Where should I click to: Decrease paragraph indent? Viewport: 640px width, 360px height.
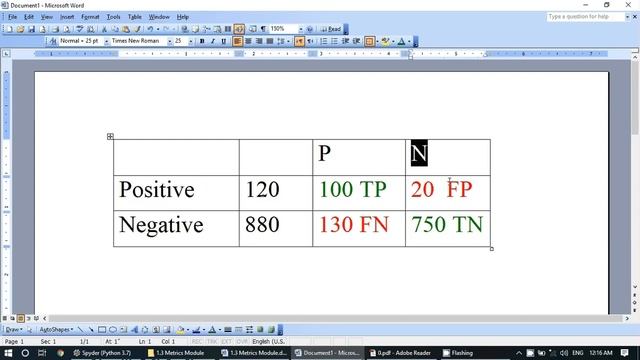345,41
